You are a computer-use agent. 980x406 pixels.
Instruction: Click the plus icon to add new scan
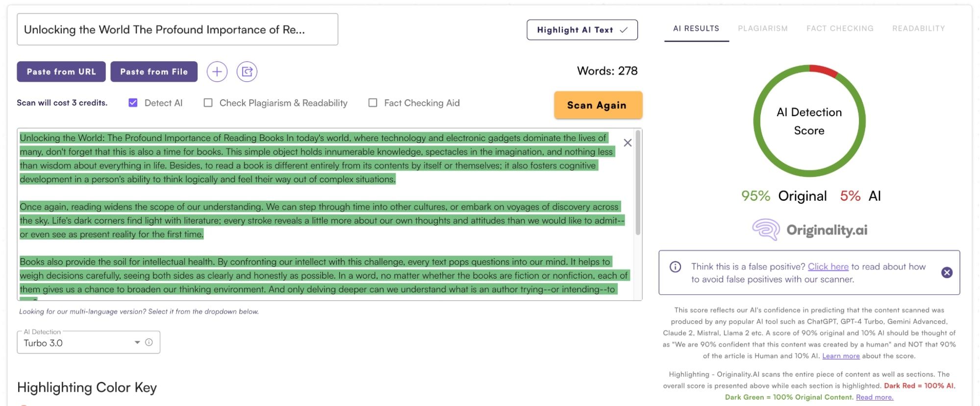pyautogui.click(x=217, y=72)
